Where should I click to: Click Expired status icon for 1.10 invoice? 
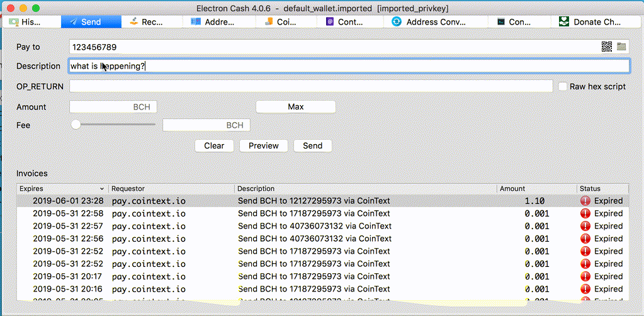(585, 201)
